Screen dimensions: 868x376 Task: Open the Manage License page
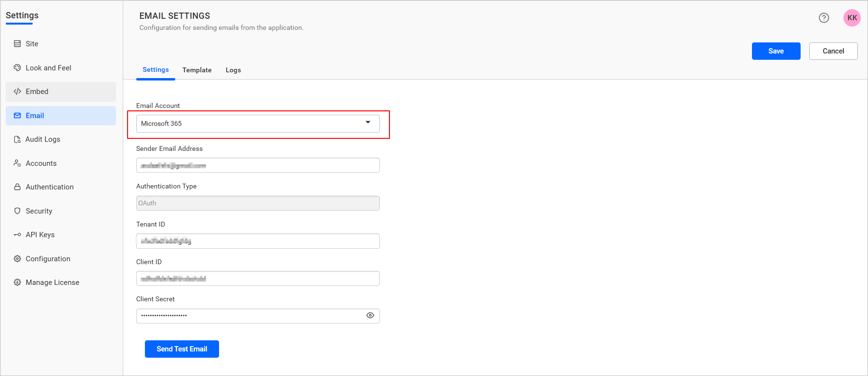tap(61, 282)
